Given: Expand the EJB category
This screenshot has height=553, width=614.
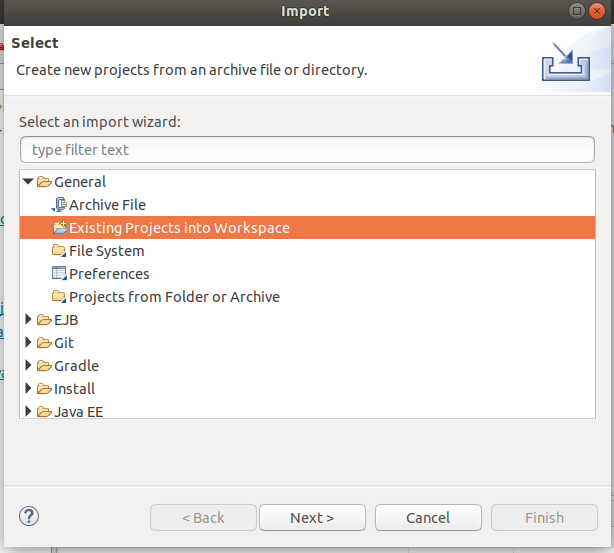Looking at the screenshot, I should pyautogui.click(x=28, y=320).
